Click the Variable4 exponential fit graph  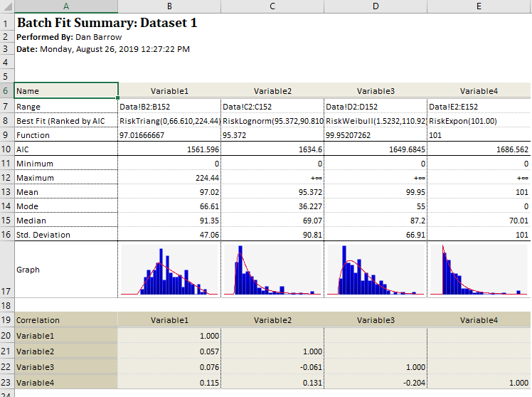(x=479, y=270)
